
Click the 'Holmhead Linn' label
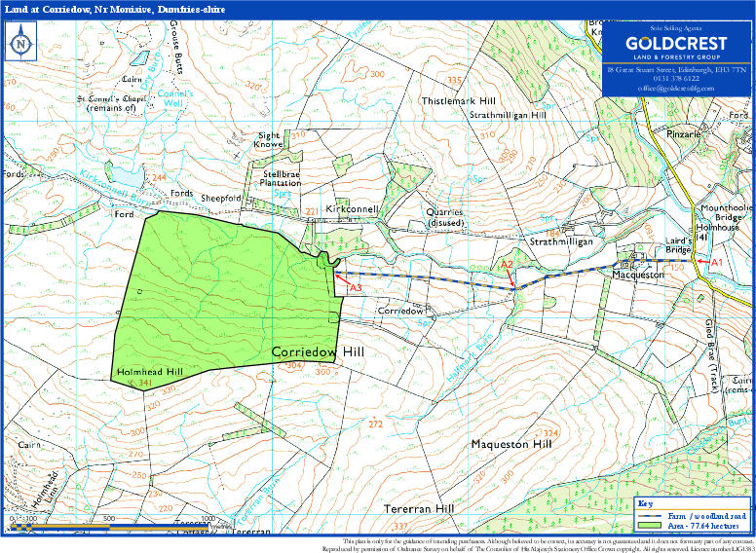click(x=49, y=489)
